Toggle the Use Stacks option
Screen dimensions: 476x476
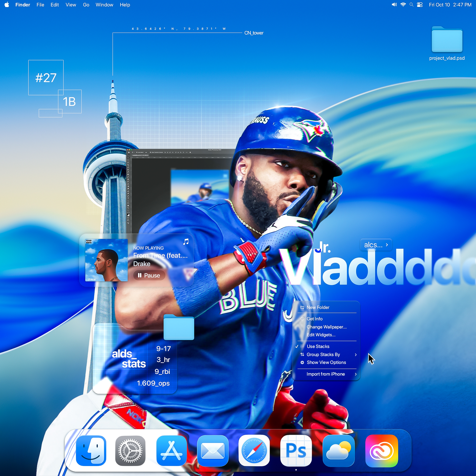click(318, 346)
